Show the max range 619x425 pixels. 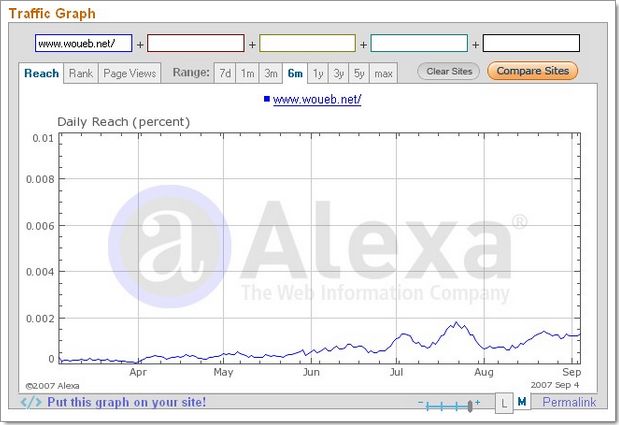(383, 73)
